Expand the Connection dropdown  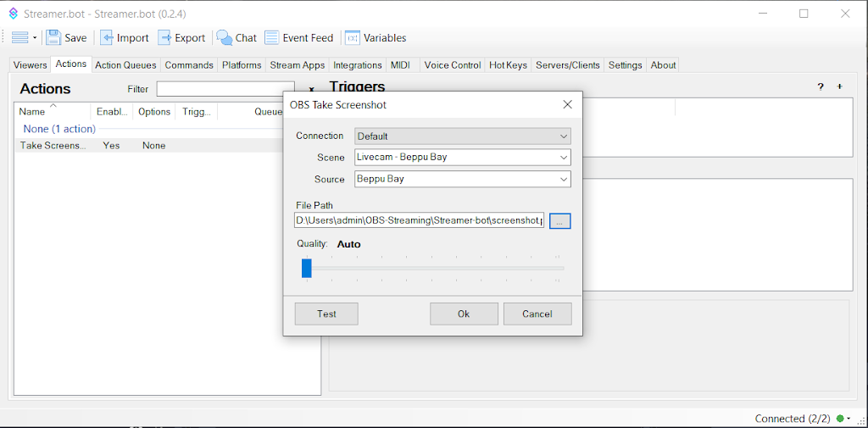click(463, 136)
